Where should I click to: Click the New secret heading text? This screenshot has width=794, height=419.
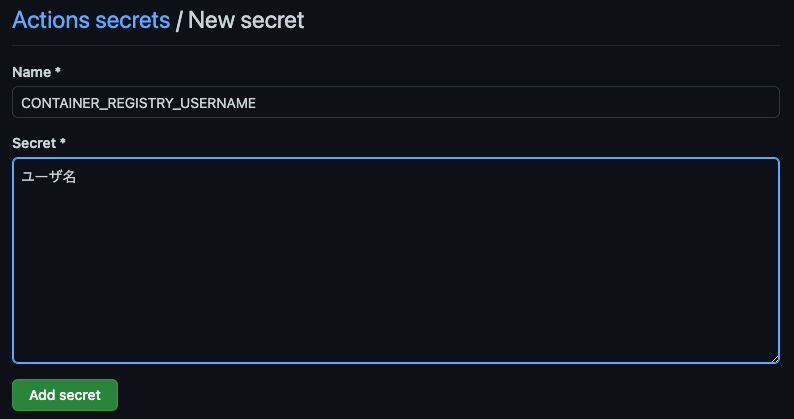click(x=246, y=20)
